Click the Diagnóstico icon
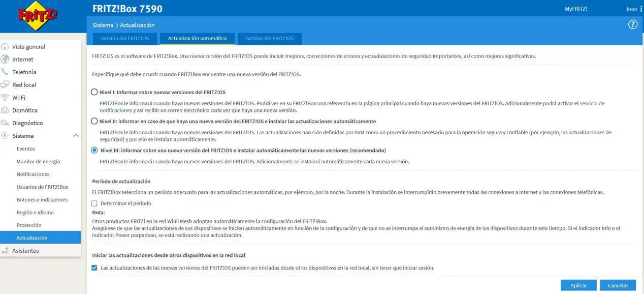 coord(5,123)
